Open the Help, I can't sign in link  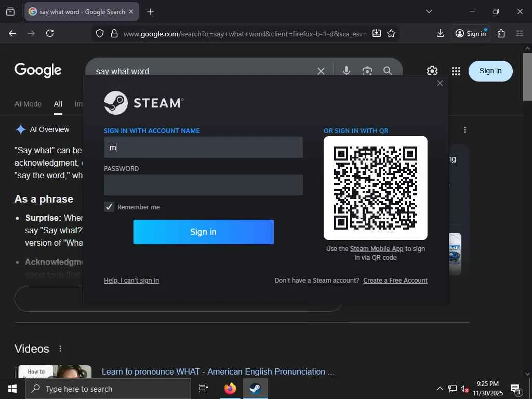click(131, 280)
